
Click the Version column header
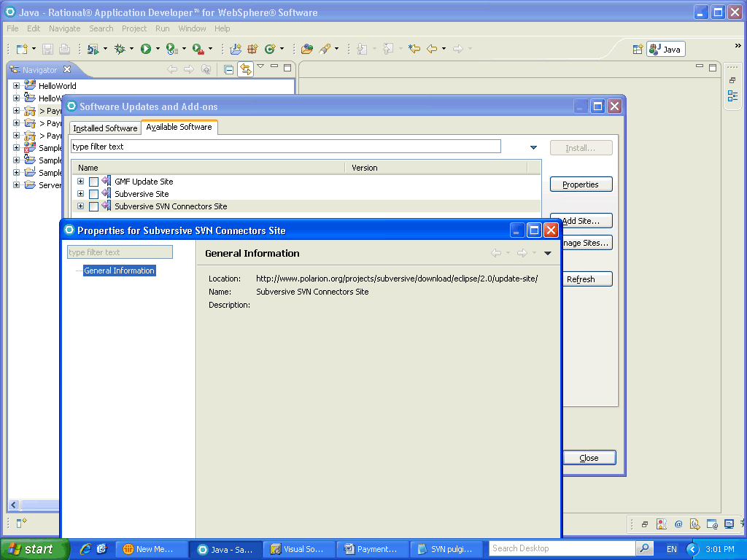click(x=436, y=168)
